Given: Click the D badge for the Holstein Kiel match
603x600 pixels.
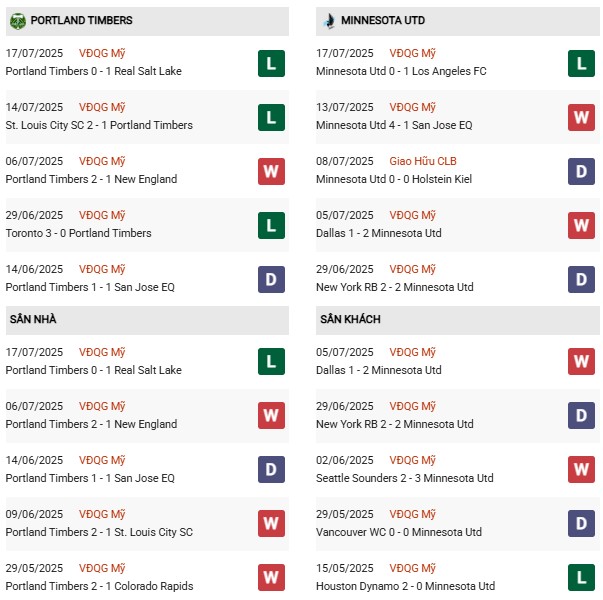Looking at the screenshot, I should coord(581,171).
